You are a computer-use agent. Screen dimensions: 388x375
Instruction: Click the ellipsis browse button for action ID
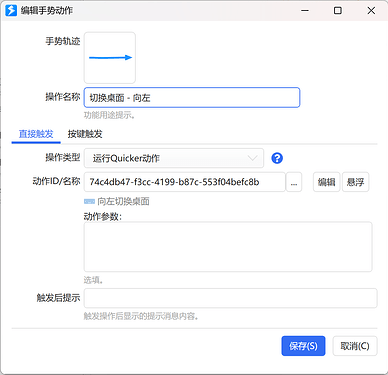[x=294, y=182]
